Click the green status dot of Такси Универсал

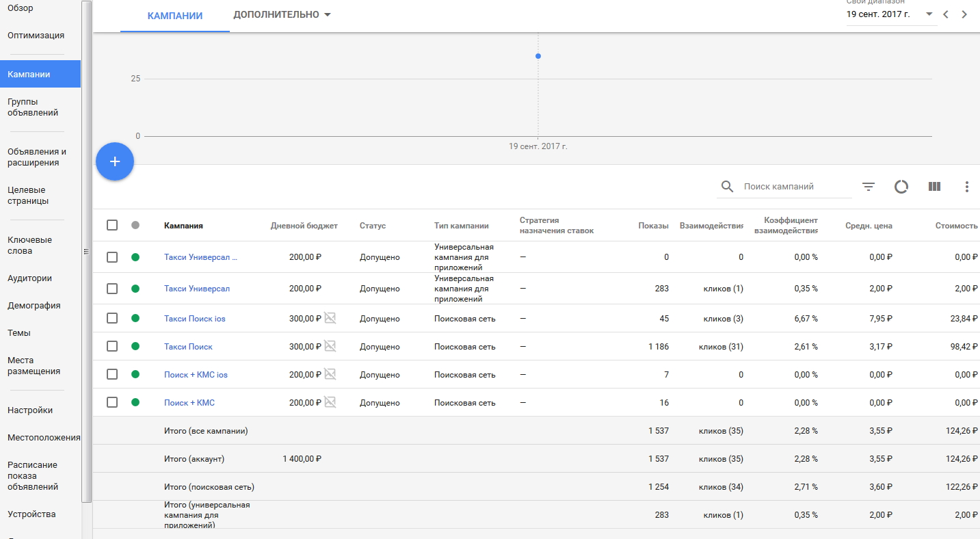[135, 289]
